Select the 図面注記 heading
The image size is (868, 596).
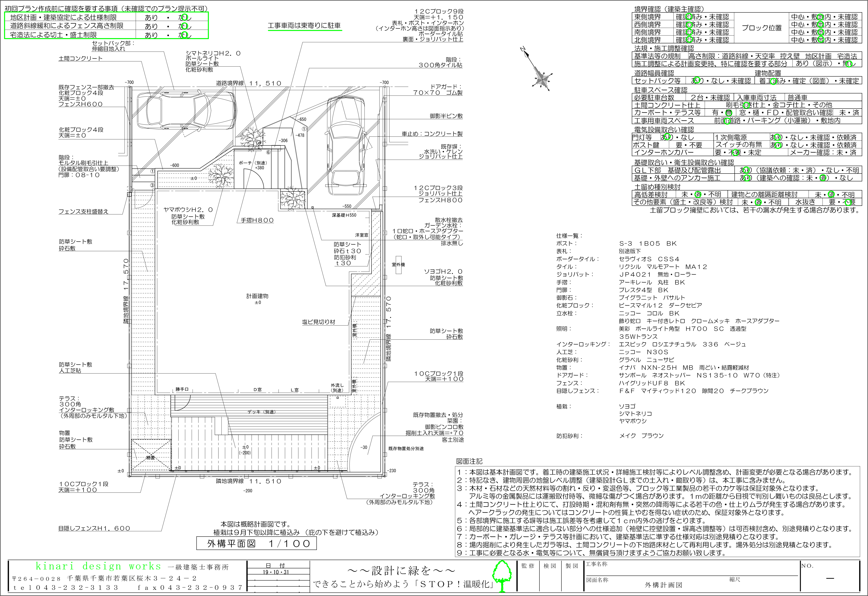(x=469, y=462)
